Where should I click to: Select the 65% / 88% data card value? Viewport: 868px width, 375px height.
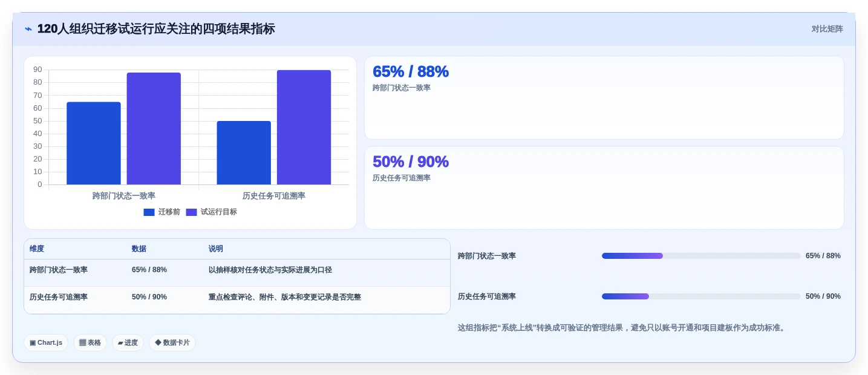[x=411, y=71]
